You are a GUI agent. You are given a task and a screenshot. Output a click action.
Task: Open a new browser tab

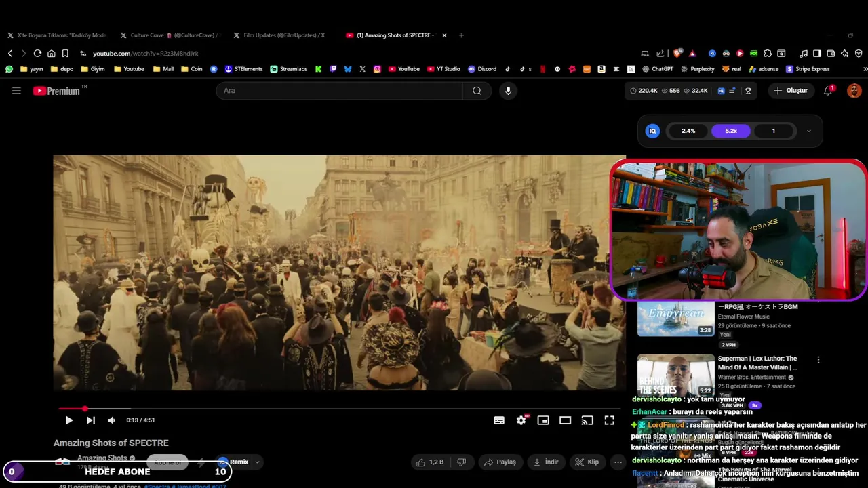click(461, 35)
